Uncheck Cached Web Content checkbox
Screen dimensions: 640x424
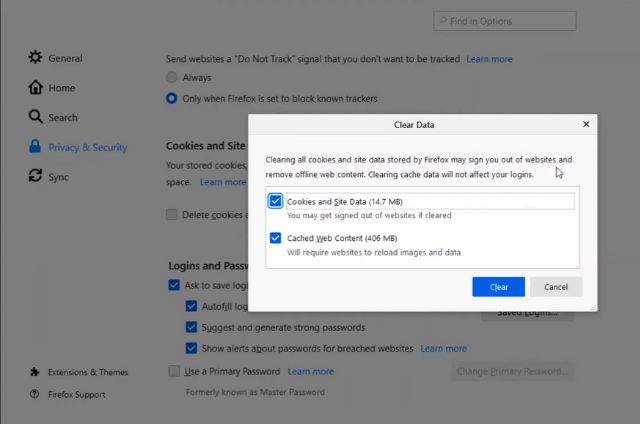[275, 238]
